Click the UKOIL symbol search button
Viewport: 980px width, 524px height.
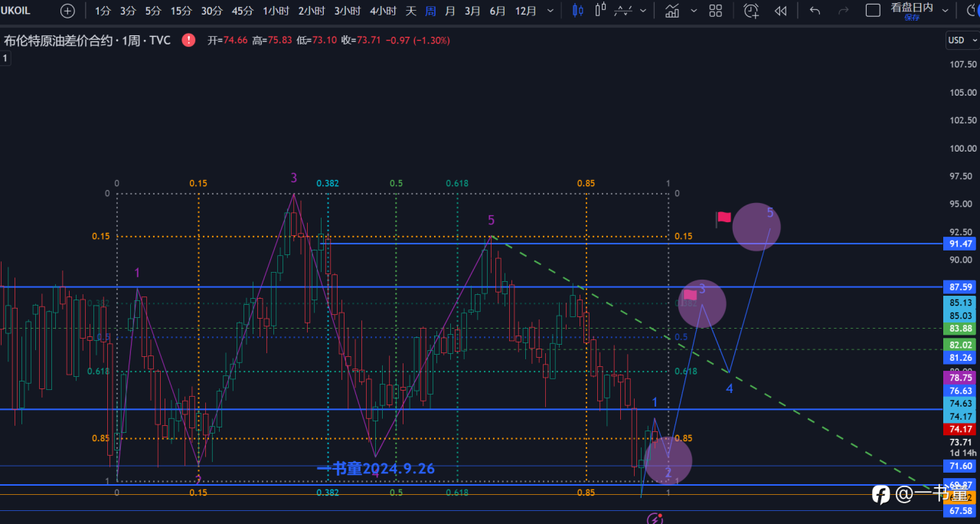point(18,11)
